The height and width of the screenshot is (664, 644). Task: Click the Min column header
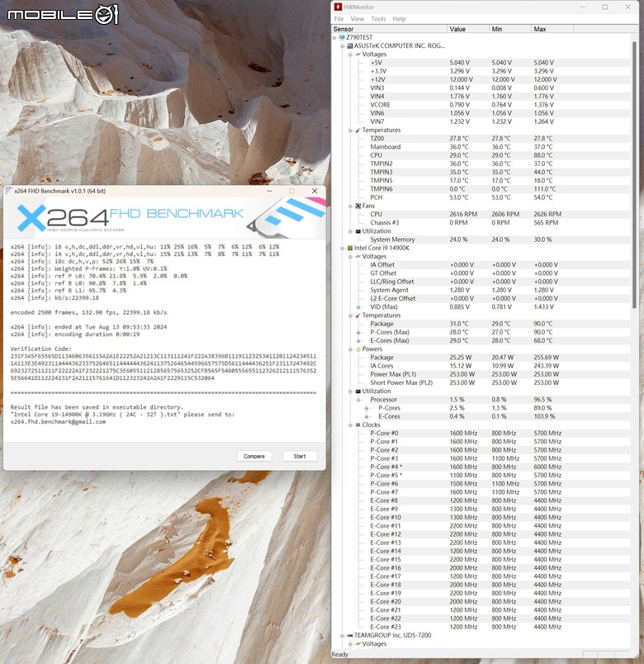pos(510,29)
